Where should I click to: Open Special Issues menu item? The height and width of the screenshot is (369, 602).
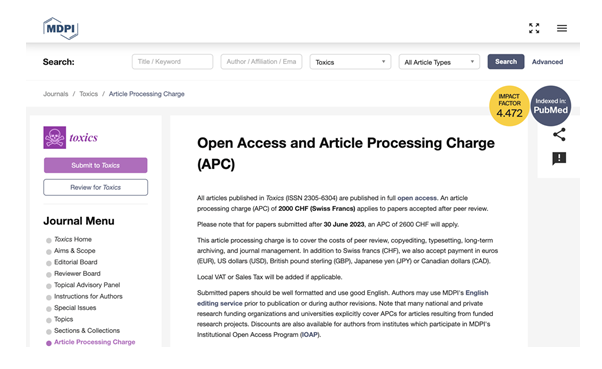pyautogui.click(x=75, y=308)
